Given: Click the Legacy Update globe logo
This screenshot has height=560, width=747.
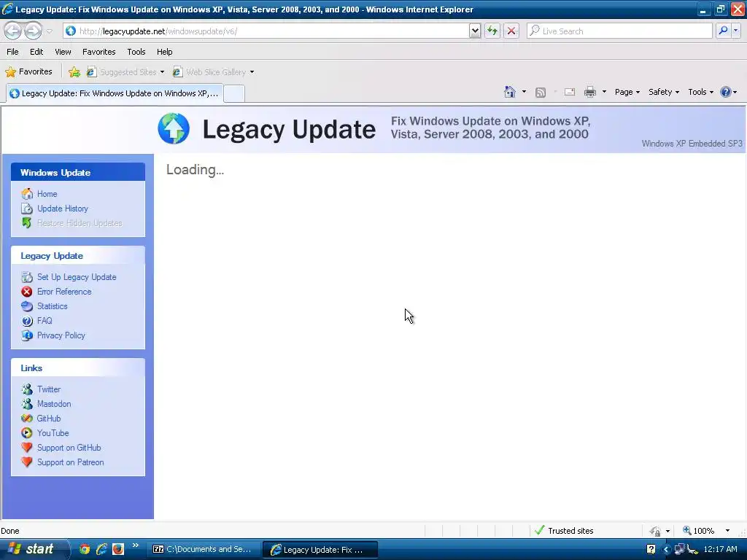Looking at the screenshot, I should (x=174, y=128).
